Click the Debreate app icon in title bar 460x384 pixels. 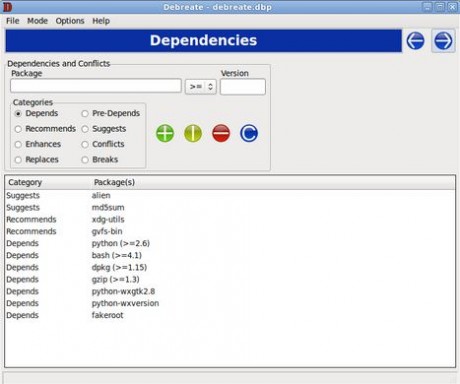(x=7, y=7)
